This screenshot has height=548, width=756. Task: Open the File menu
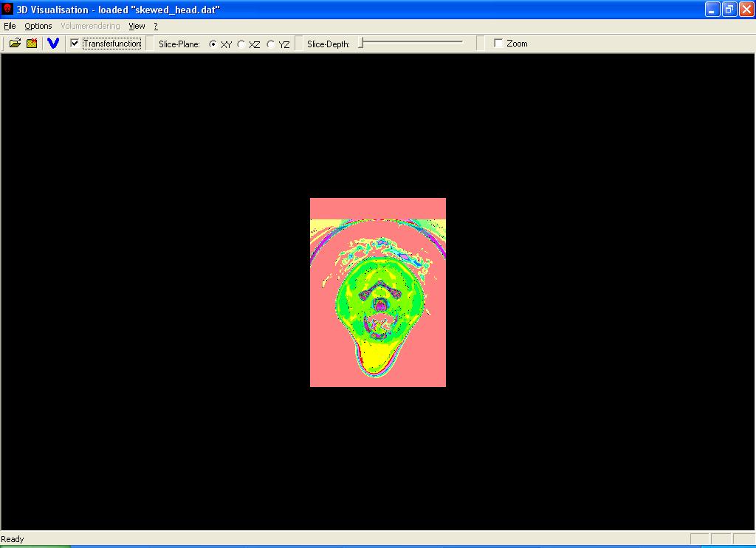coord(10,26)
